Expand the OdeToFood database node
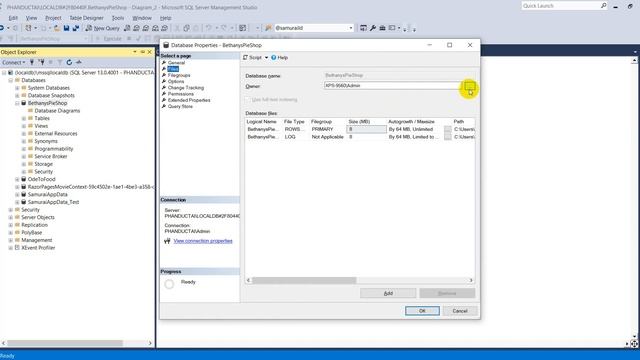Screen dimensions: 640x360 point(17,179)
